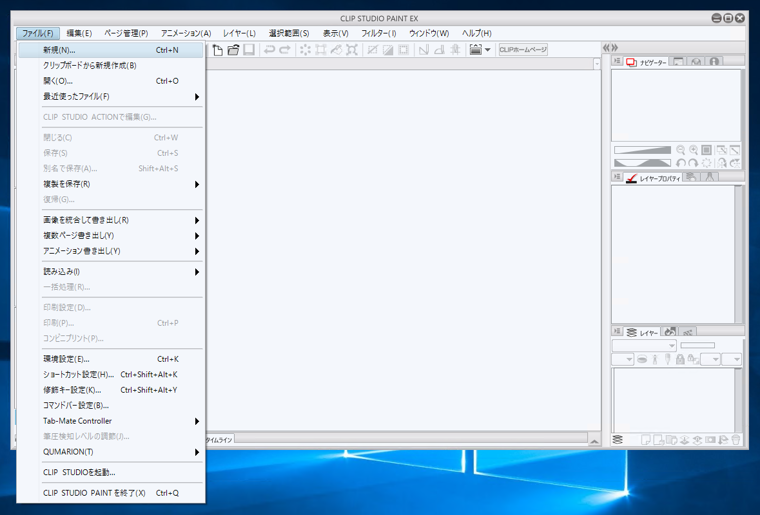
Task: Click the Save floppy disk icon
Action: pyautogui.click(x=249, y=49)
